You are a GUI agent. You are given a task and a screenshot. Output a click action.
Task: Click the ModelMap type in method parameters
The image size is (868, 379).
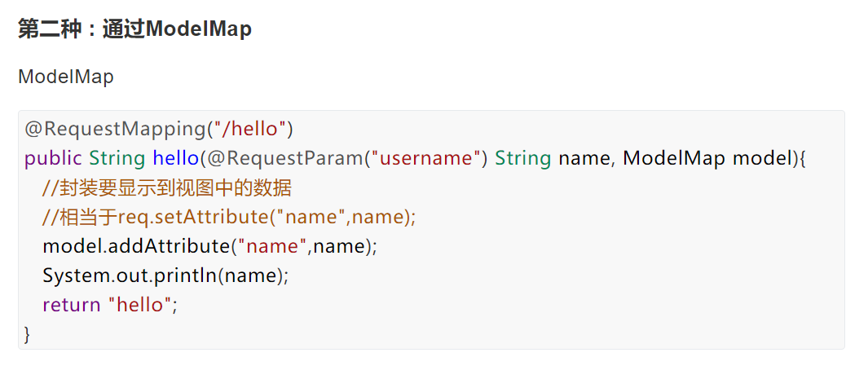point(673,157)
